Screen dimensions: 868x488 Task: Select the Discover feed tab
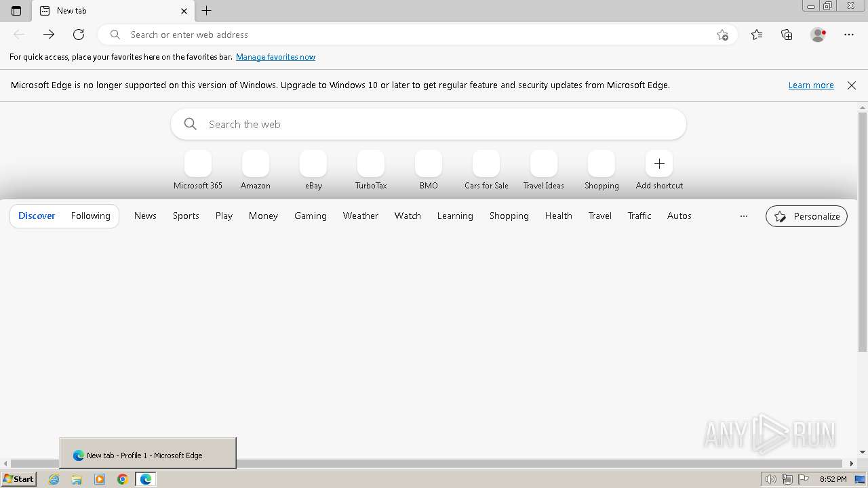37,216
